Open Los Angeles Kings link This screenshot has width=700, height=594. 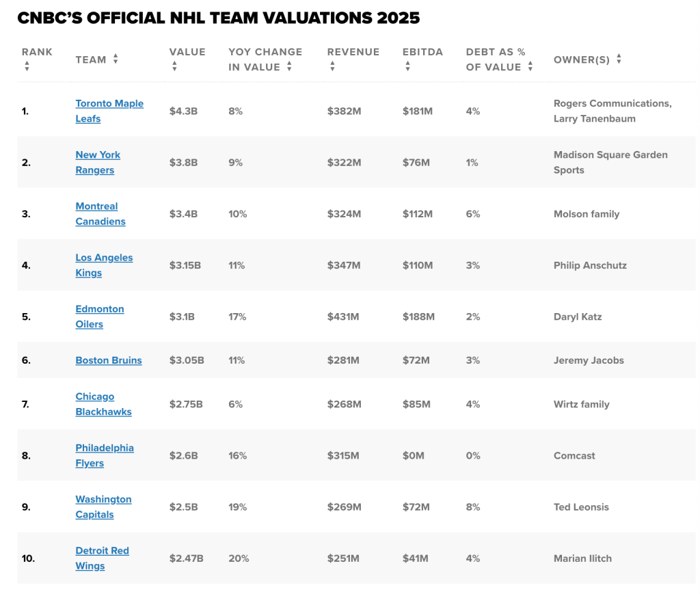[104, 265]
